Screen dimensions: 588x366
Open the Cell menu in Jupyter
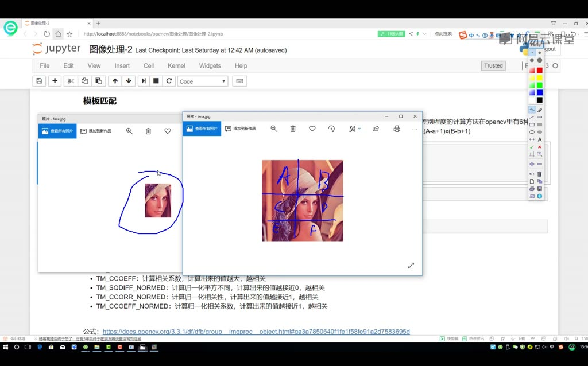pos(149,65)
